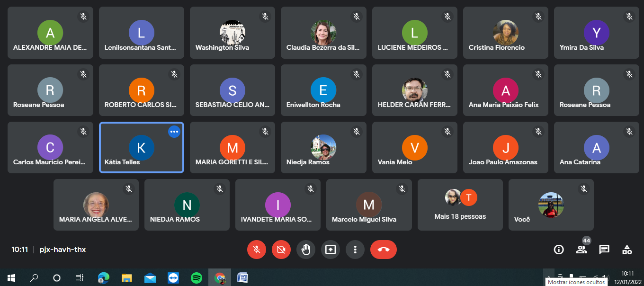This screenshot has height=286, width=644.
Task: Click muted mic icon on Ana Catarina tile
Action: (629, 132)
